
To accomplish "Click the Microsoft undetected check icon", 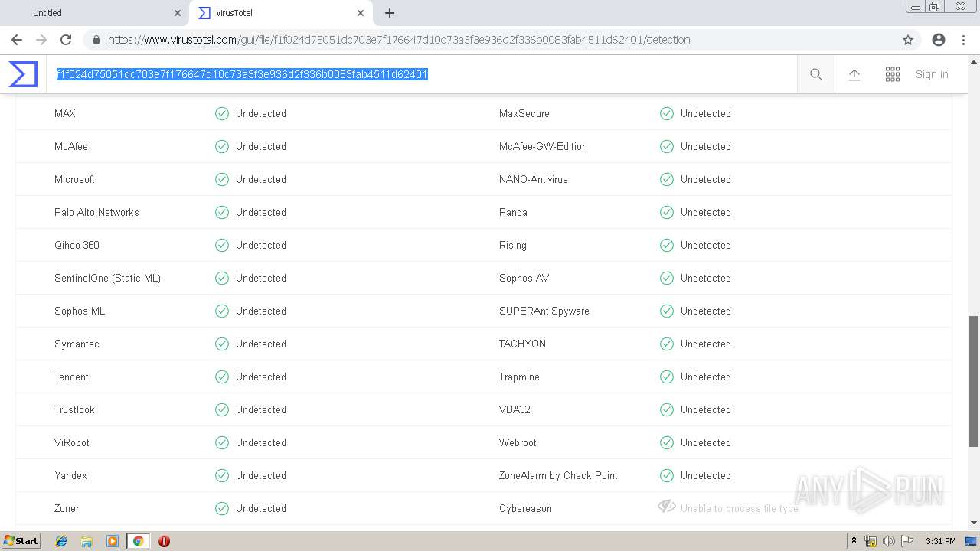I will pos(222,179).
